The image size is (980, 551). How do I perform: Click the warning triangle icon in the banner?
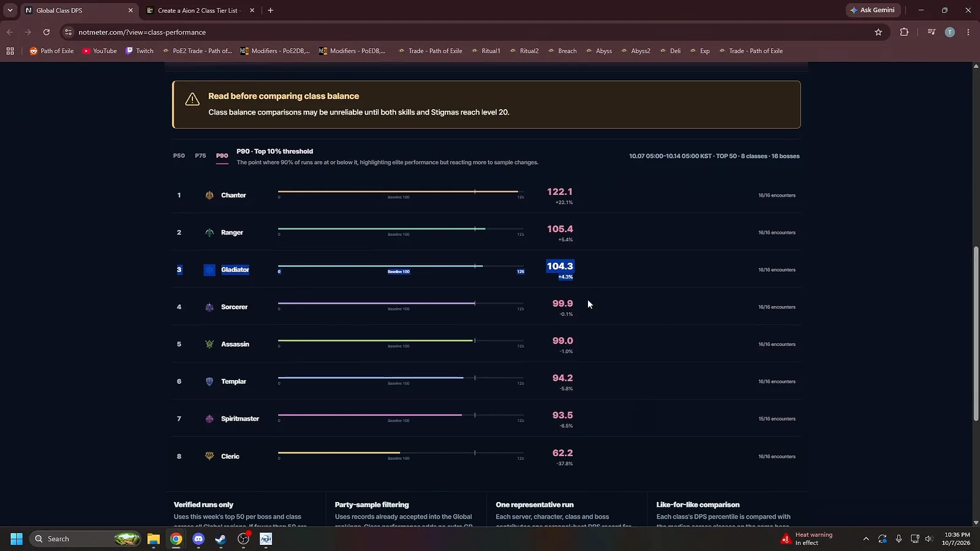(x=192, y=99)
